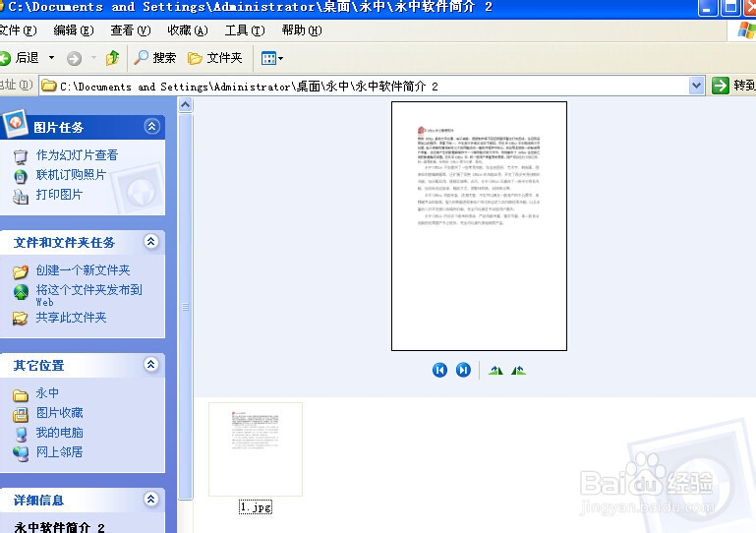The image size is (756, 533).
Task: Click the slideshow projector icon
Action: 21,156
